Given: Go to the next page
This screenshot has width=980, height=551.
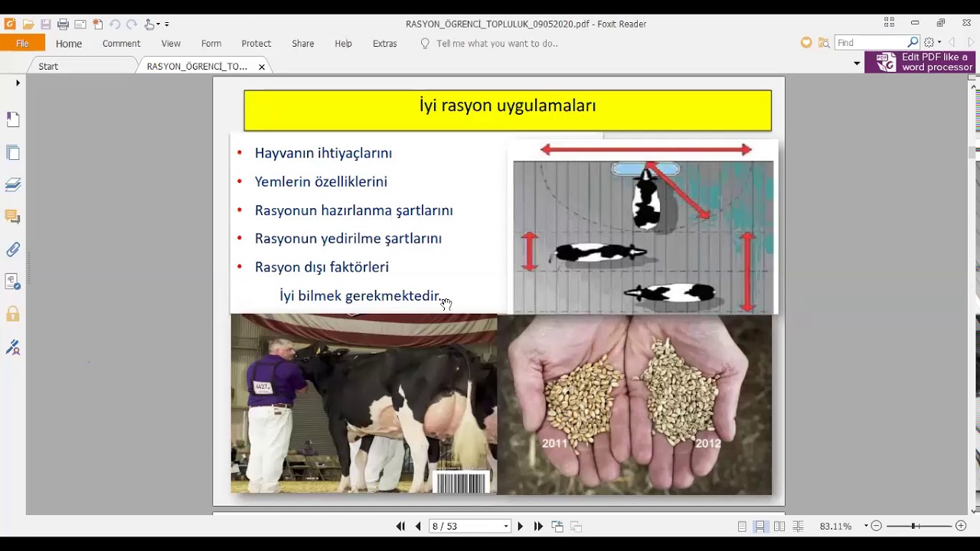Looking at the screenshot, I should [x=521, y=527].
